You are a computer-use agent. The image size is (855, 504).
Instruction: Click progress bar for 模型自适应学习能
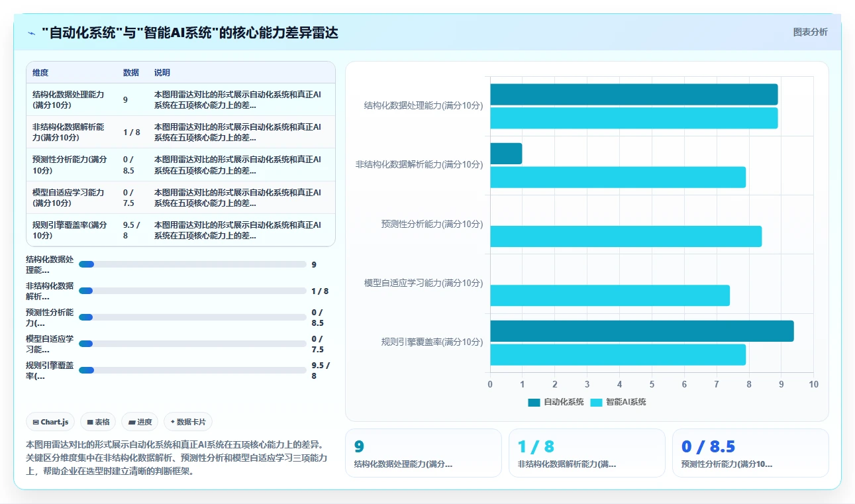[x=193, y=344]
